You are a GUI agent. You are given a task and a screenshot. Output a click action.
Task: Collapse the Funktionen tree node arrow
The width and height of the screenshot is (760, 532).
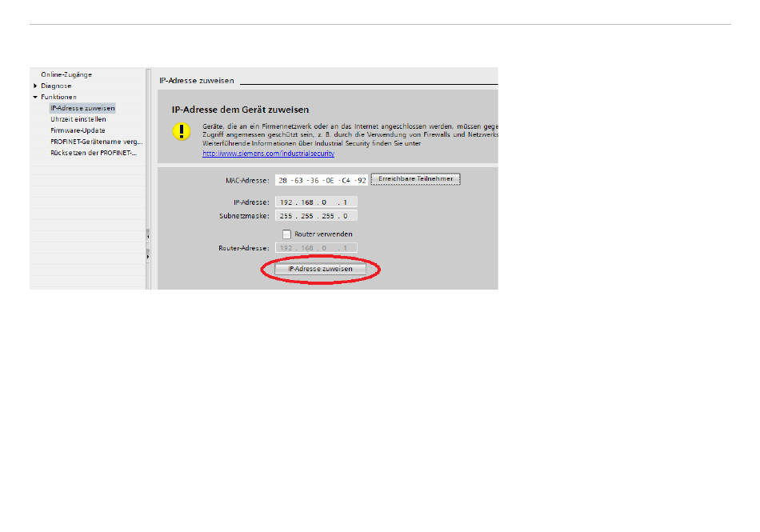coord(35,97)
